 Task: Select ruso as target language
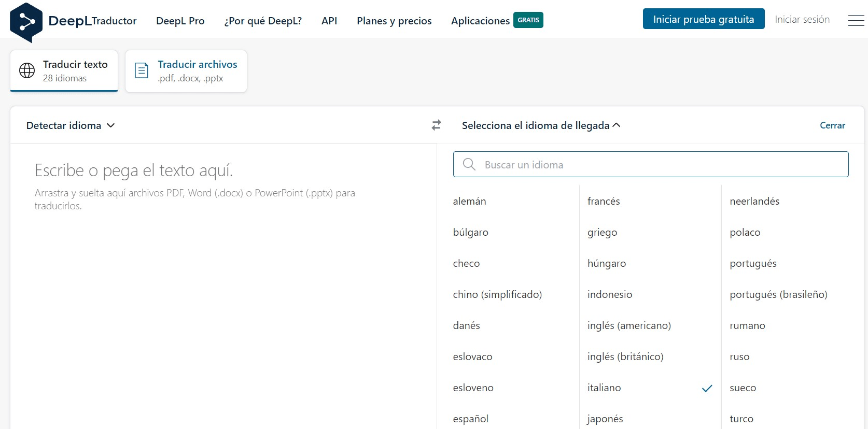pos(739,356)
